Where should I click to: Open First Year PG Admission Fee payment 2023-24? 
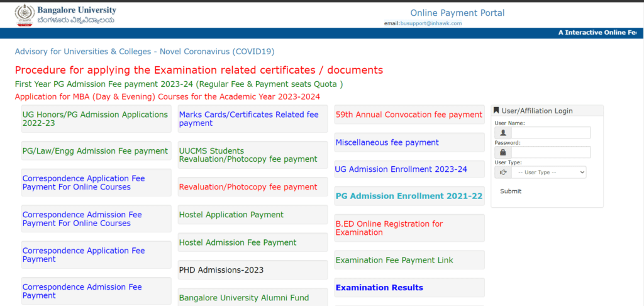179,84
